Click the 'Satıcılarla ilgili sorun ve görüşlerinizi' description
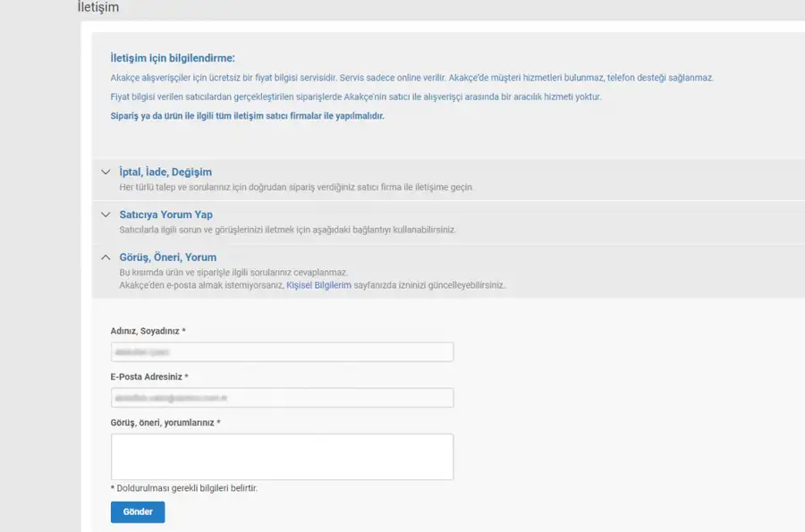This screenshot has height=532, width=805. point(287,230)
